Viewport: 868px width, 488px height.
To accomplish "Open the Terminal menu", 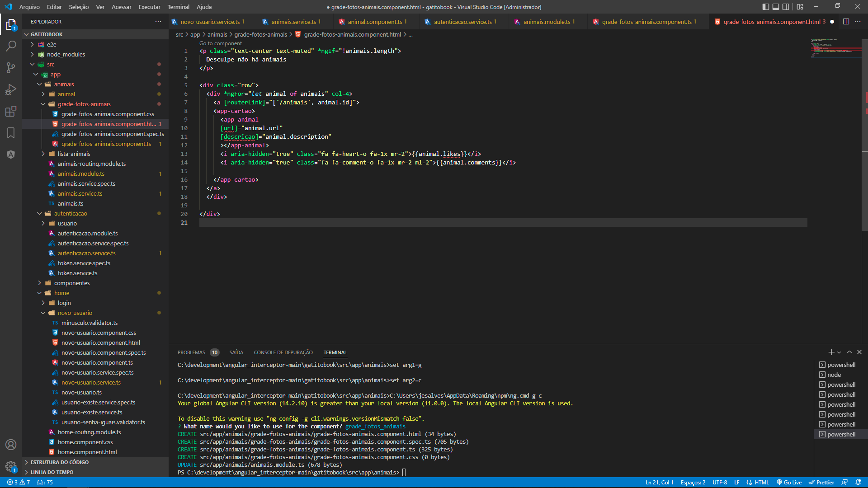I will coord(178,7).
